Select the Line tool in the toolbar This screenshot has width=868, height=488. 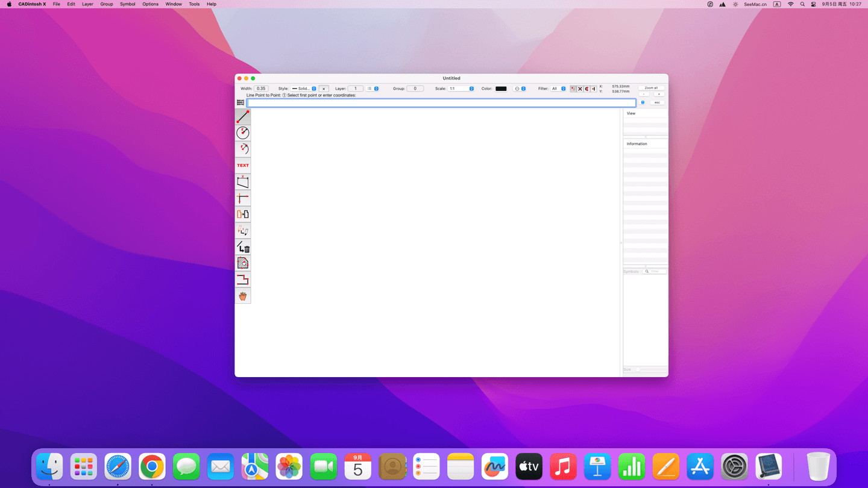(243, 116)
